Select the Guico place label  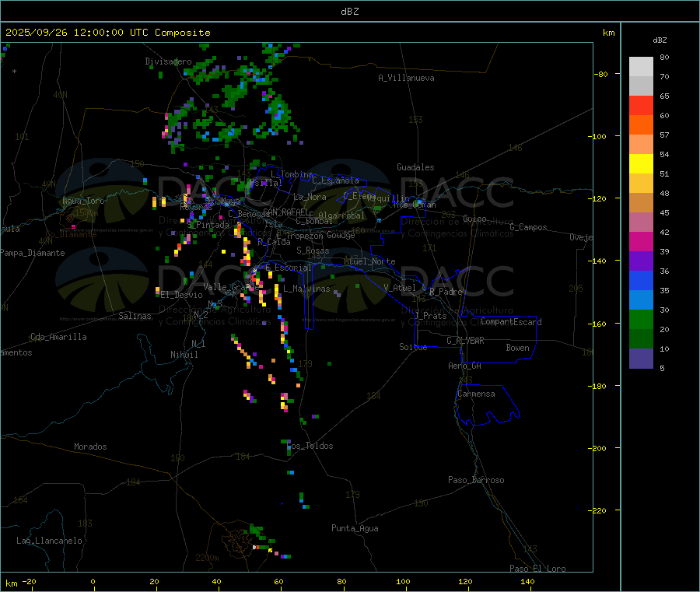pyautogui.click(x=474, y=219)
